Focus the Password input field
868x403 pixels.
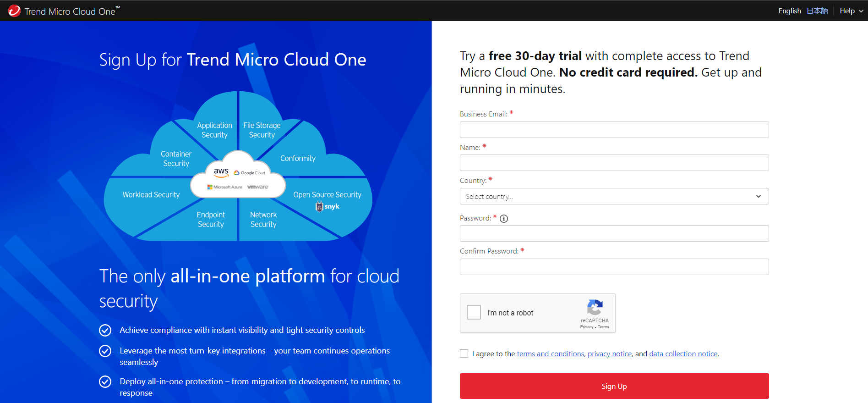pos(614,233)
